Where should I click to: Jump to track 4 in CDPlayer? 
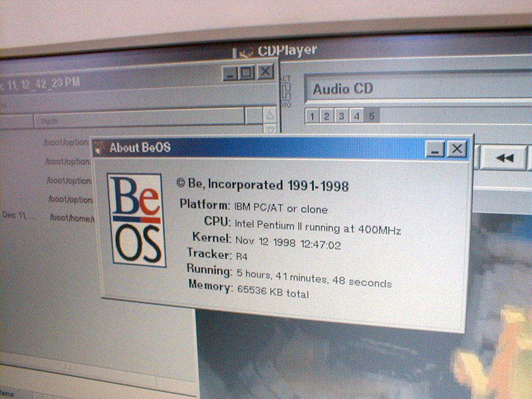pyautogui.click(x=356, y=116)
